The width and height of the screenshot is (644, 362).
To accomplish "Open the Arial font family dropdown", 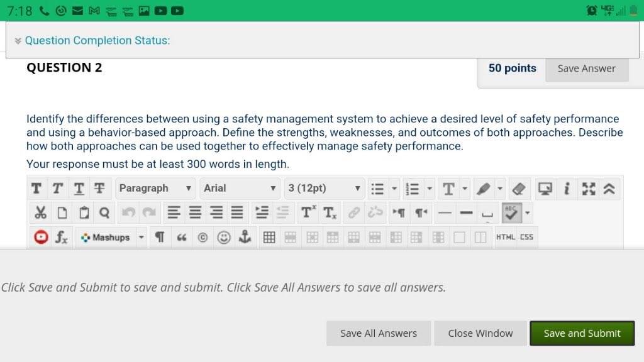I will (x=240, y=189).
